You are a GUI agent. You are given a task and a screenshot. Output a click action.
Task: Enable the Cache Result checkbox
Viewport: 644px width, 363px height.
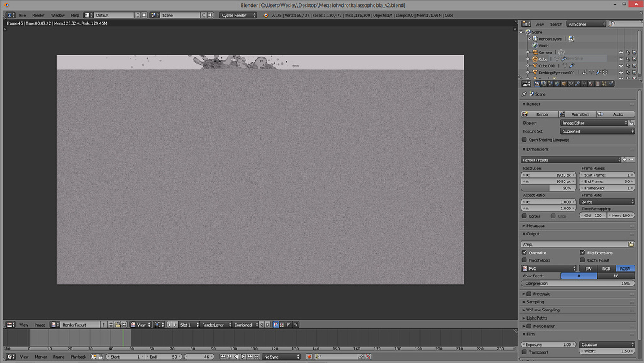click(x=582, y=260)
